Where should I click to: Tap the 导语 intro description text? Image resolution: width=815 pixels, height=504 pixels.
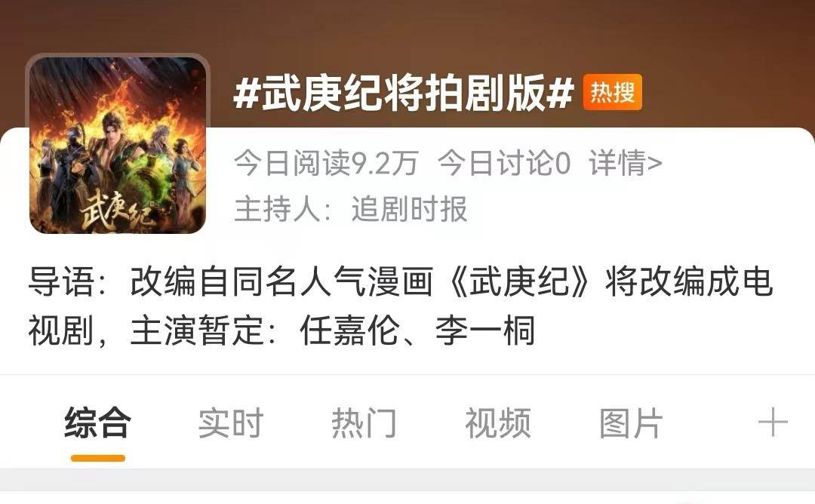point(401,306)
